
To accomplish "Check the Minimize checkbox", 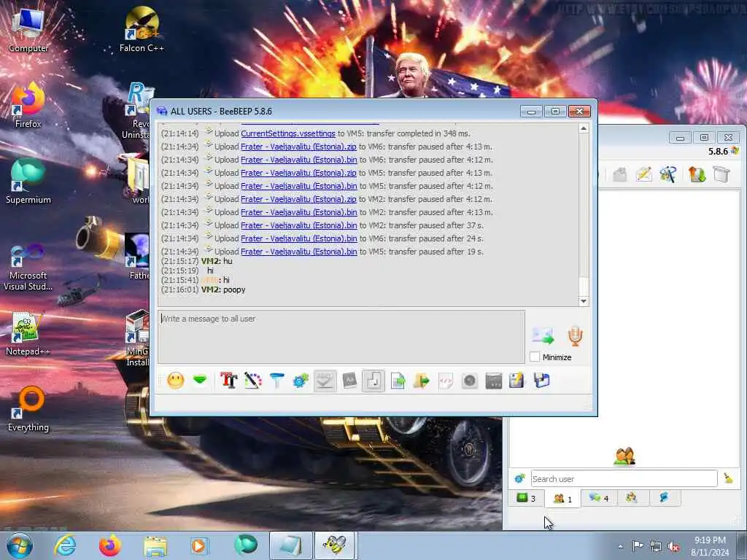I will tap(535, 357).
